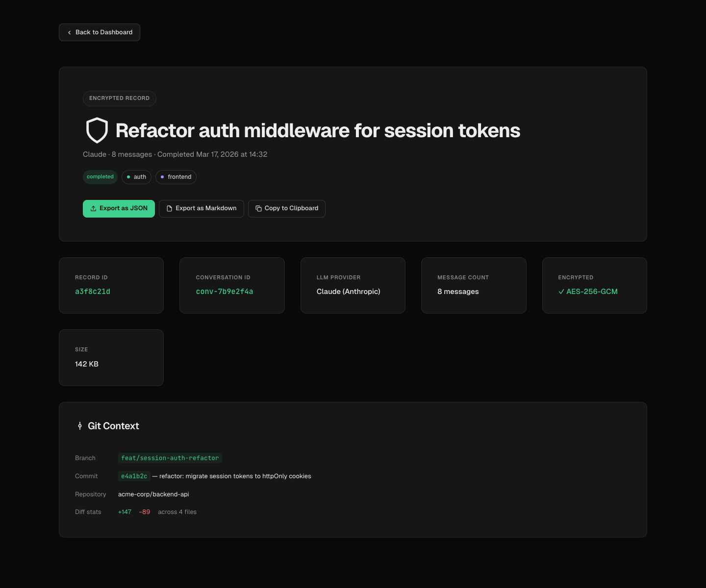Click the checkmark icon next to AES-256-GCM
706x588 pixels.
pyautogui.click(x=561, y=292)
